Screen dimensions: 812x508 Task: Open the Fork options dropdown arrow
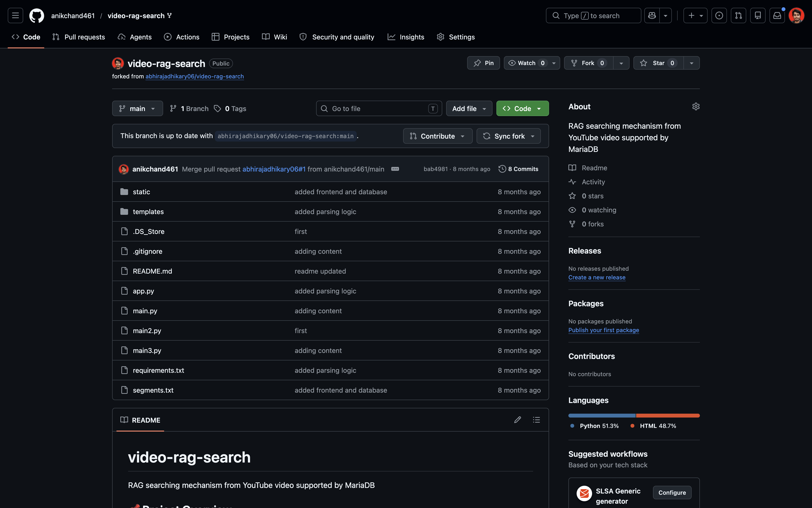pyautogui.click(x=621, y=63)
